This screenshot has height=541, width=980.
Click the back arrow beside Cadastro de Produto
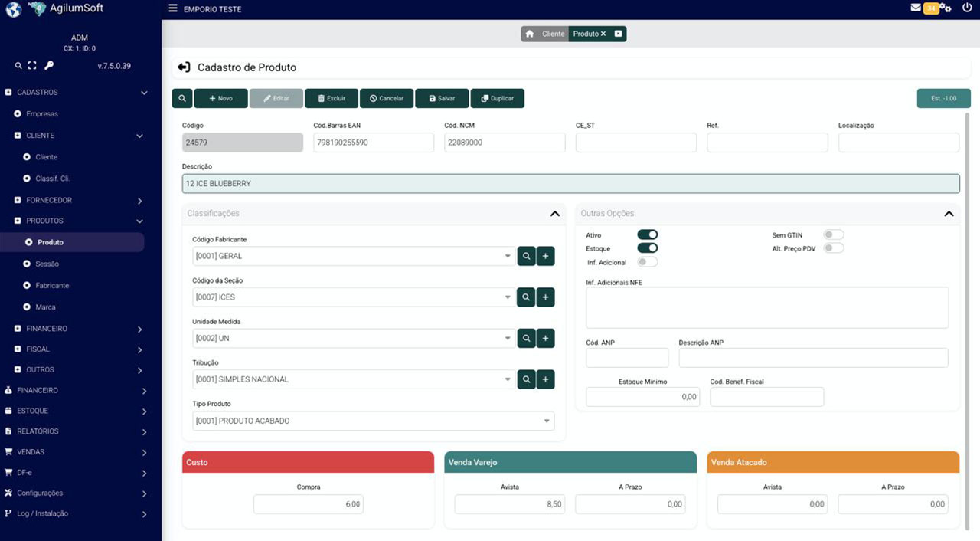coord(184,67)
